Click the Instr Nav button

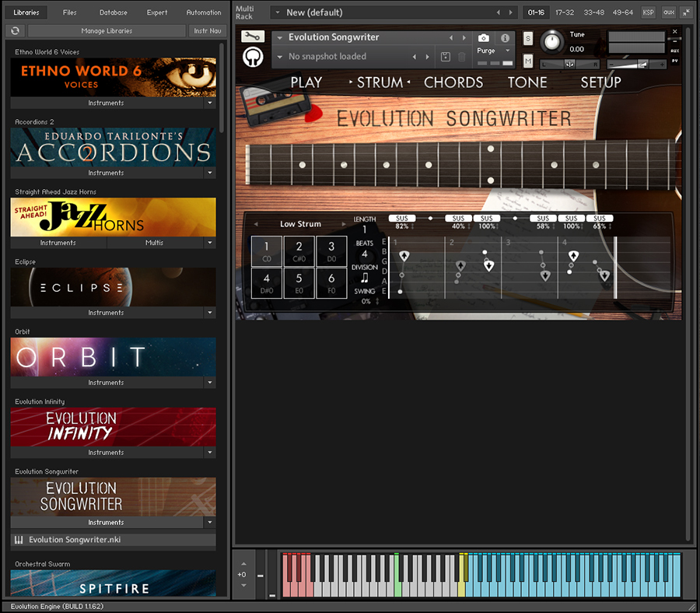pos(208,31)
